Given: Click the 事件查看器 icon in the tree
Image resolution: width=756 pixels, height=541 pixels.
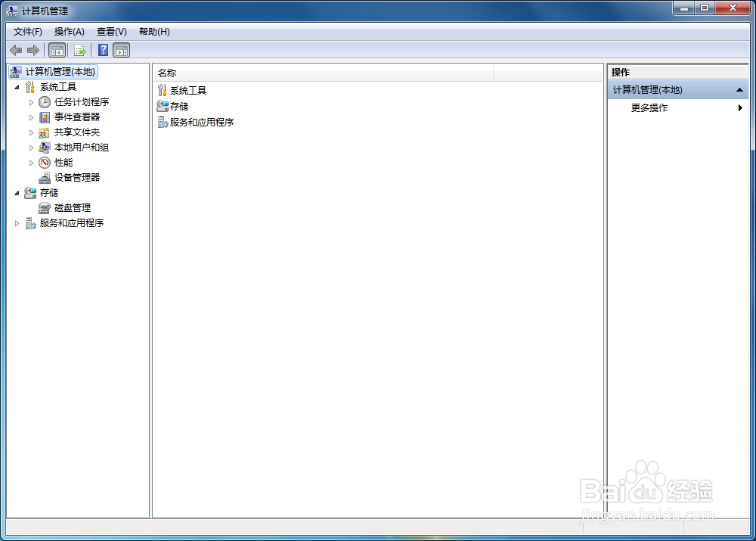Looking at the screenshot, I should pos(45,117).
